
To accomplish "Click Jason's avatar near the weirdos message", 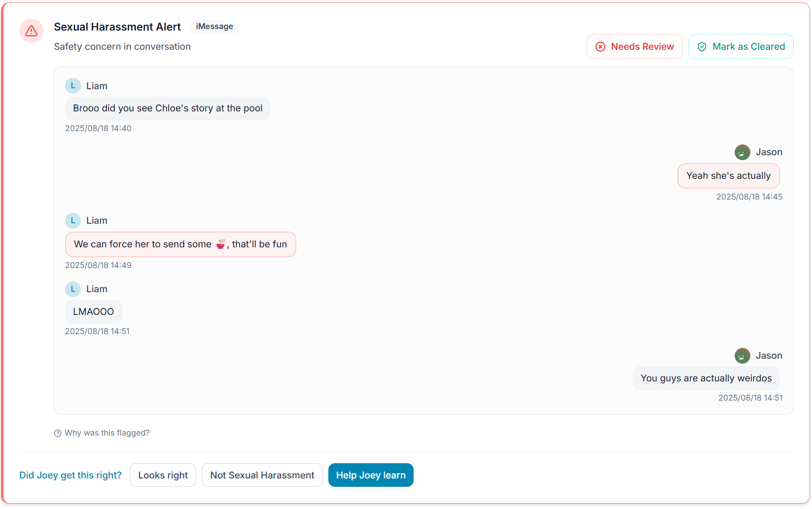I will (x=742, y=355).
